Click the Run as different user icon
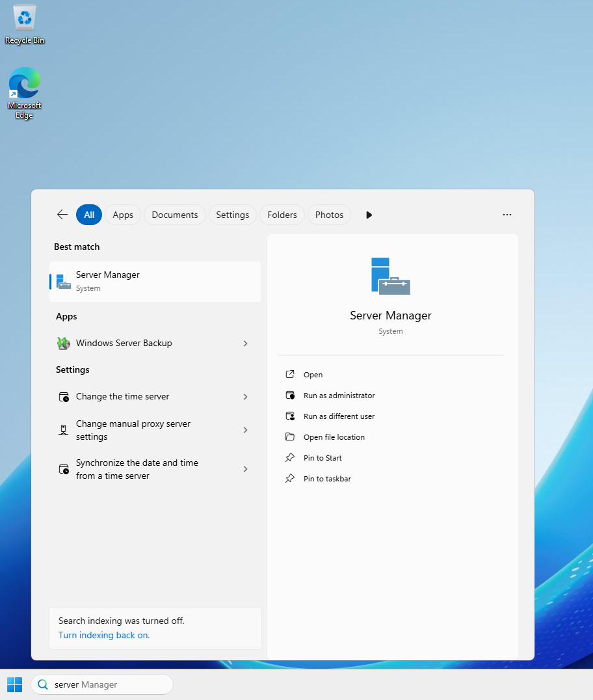Screen dimensions: 593x700 (290, 416)
